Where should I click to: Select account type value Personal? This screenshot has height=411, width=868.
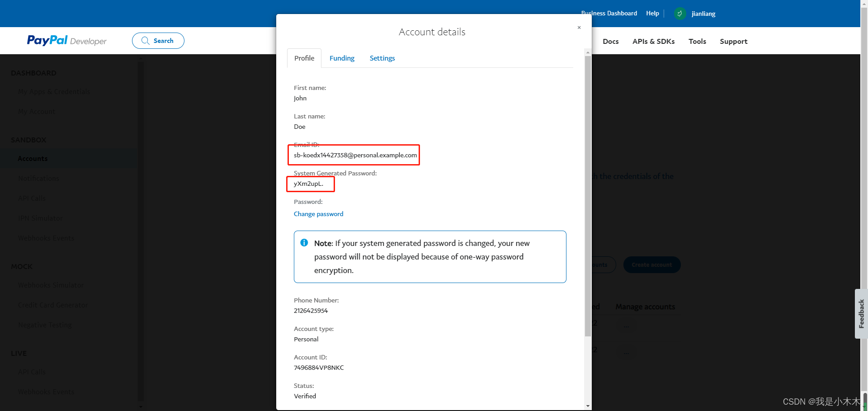click(x=306, y=339)
